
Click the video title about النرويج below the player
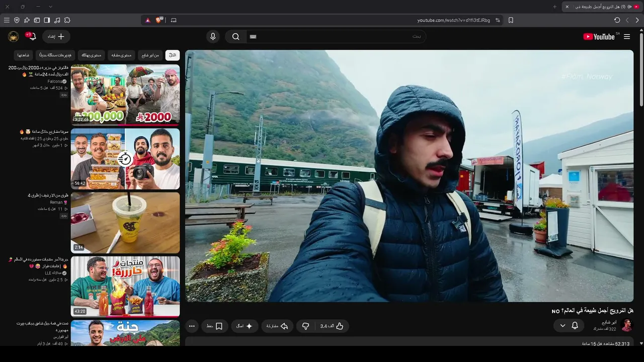pyautogui.click(x=593, y=311)
